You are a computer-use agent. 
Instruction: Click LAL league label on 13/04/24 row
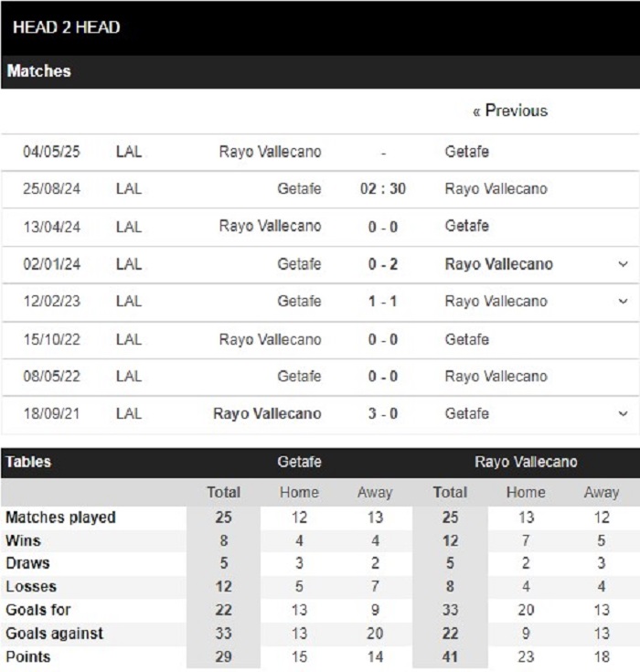pos(129,227)
